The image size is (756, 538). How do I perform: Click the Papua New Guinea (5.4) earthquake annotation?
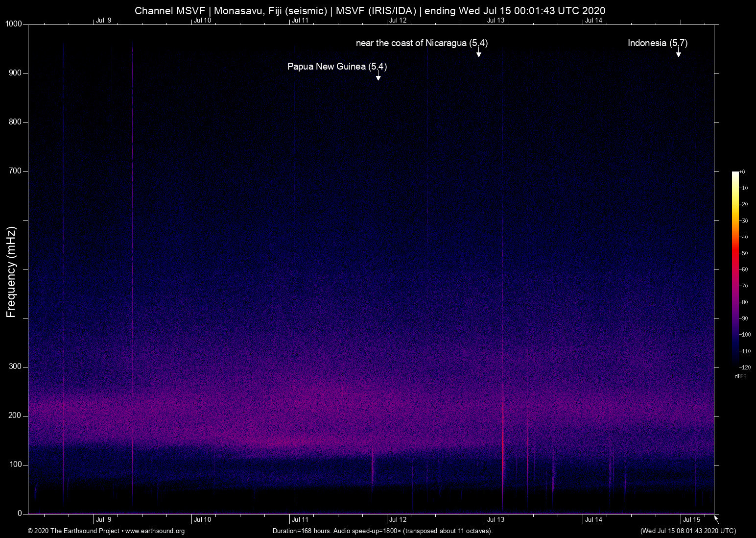pyautogui.click(x=336, y=66)
